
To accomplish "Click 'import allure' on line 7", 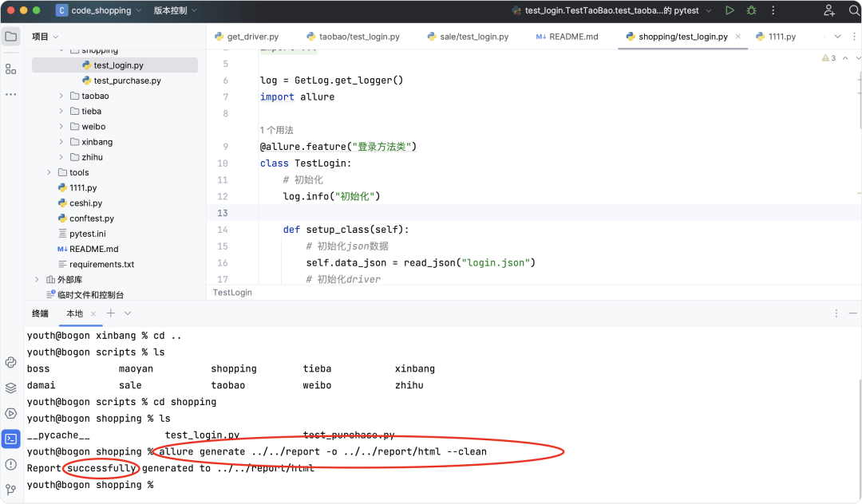I will click(x=297, y=96).
